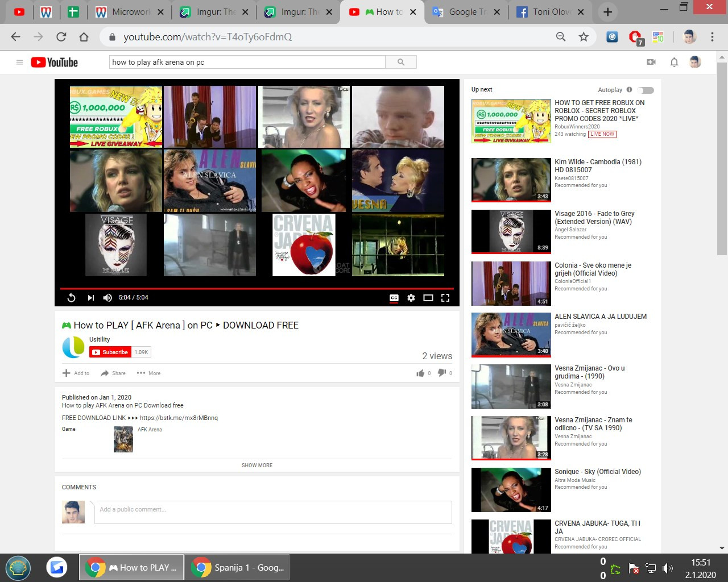Screen dimensions: 728x582
Task: Subscribe to Usitility channel
Action: (x=110, y=352)
